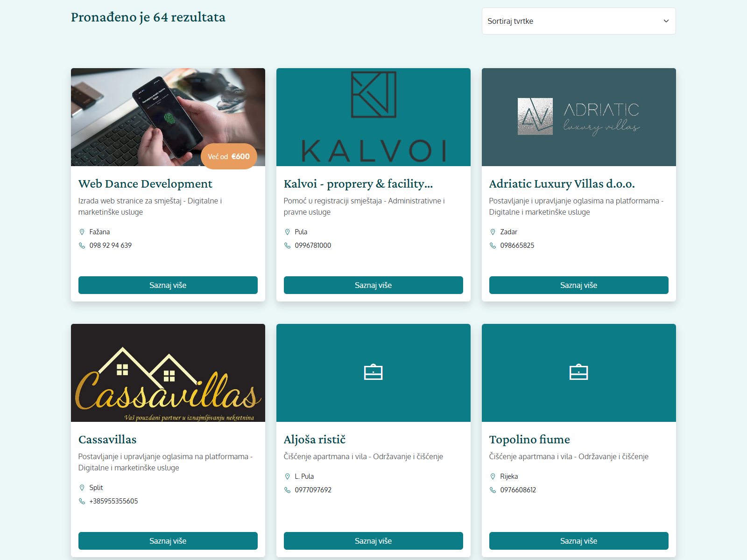Click the Već od €600 price badge
747x560 pixels.
229,156
